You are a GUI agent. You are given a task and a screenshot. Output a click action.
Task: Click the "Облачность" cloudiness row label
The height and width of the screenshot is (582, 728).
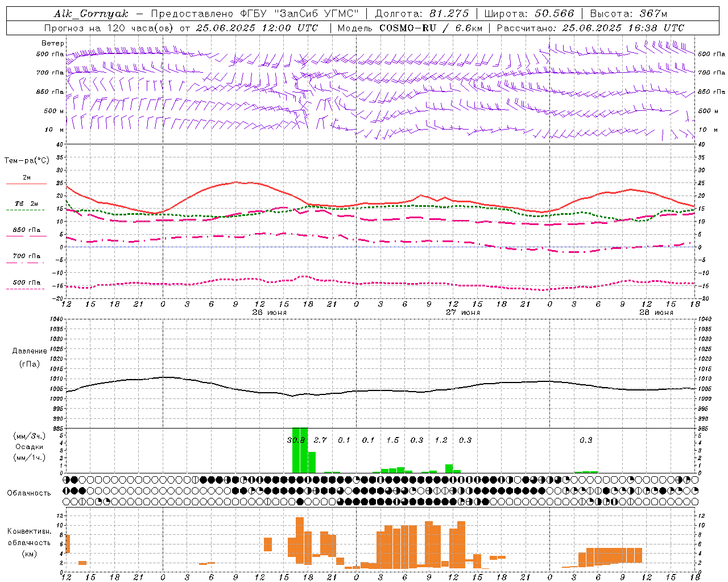pyautogui.click(x=29, y=493)
